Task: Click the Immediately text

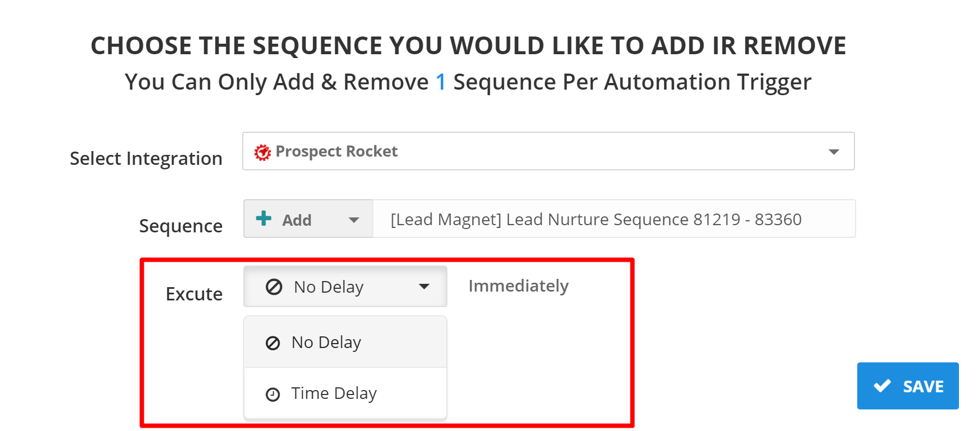Action: [x=518, y=286]
